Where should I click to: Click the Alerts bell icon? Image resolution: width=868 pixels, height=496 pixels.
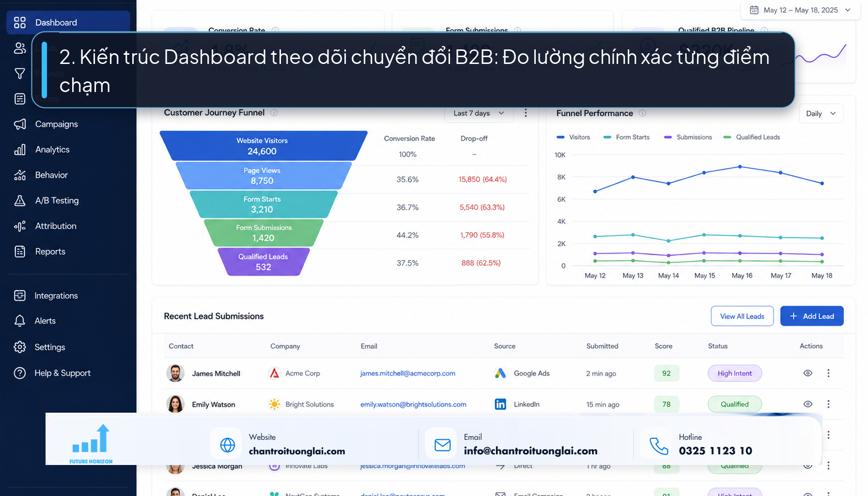coord(20,321)
